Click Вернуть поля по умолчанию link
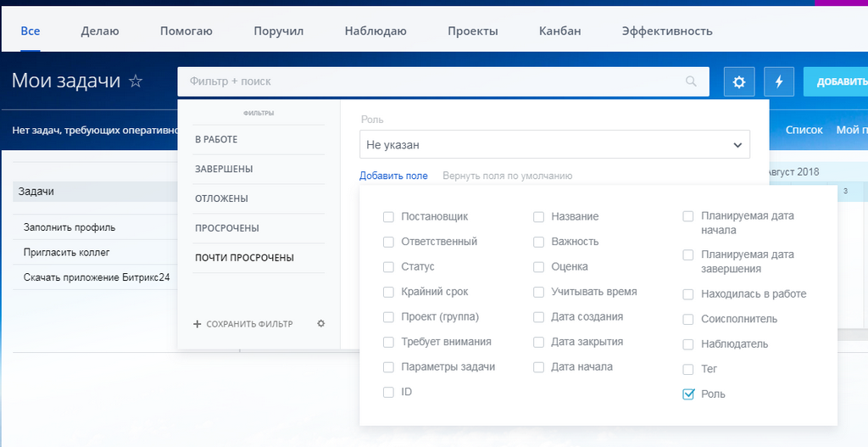Viewport: 868px width, 447px height. pos(507,176)
